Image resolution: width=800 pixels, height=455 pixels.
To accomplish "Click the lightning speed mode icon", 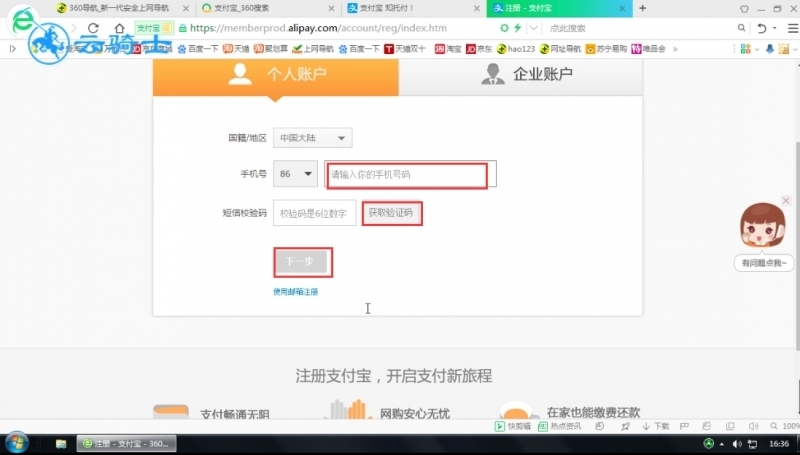I will tap(517, 28).
